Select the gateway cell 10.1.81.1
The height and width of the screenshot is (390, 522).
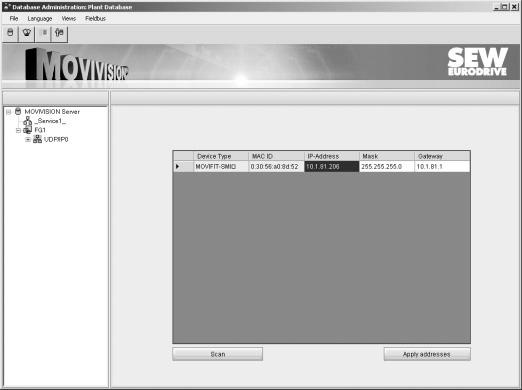442,166
